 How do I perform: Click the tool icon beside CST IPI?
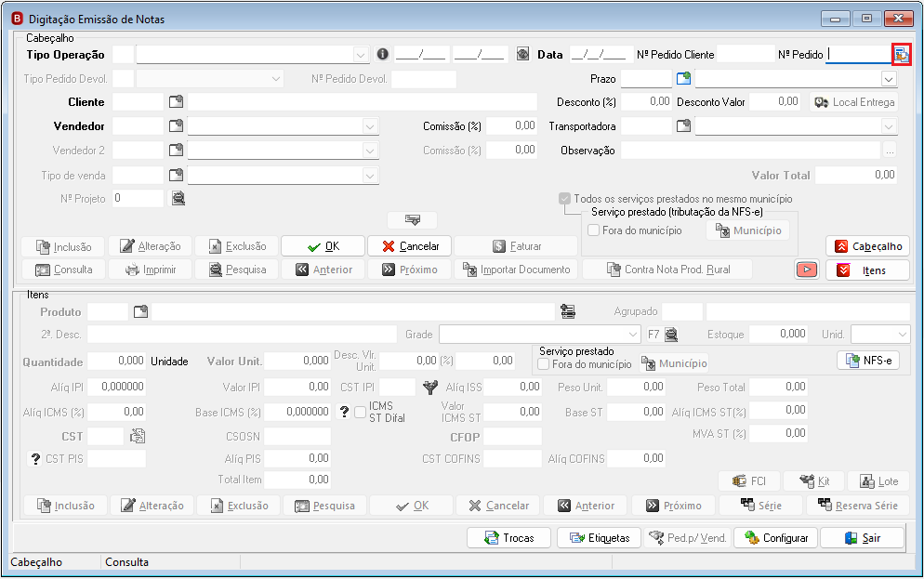point(430,387)
